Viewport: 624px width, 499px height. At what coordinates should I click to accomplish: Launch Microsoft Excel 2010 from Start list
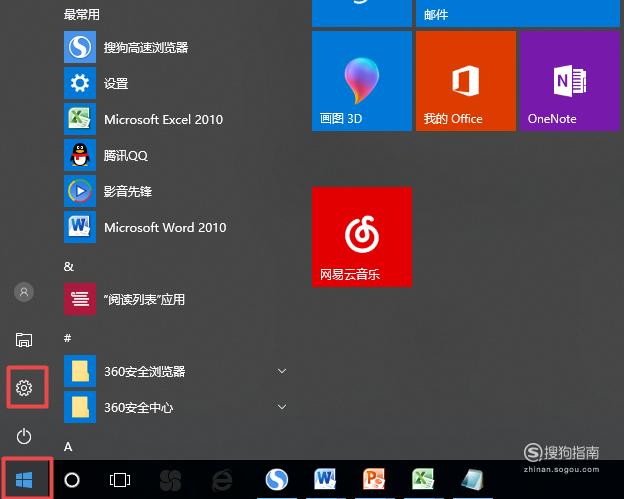pyautogui.click(x=175, y=119)
